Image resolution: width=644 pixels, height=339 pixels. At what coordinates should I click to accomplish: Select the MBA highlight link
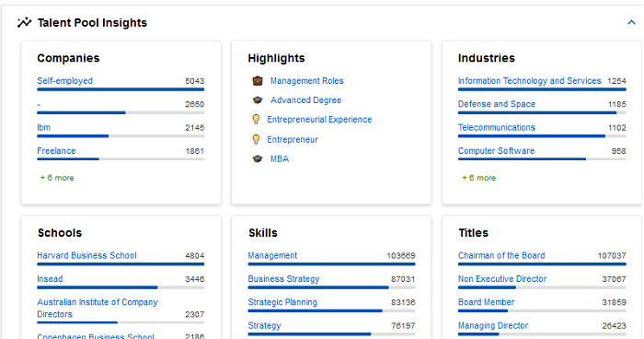click(280, 158)
